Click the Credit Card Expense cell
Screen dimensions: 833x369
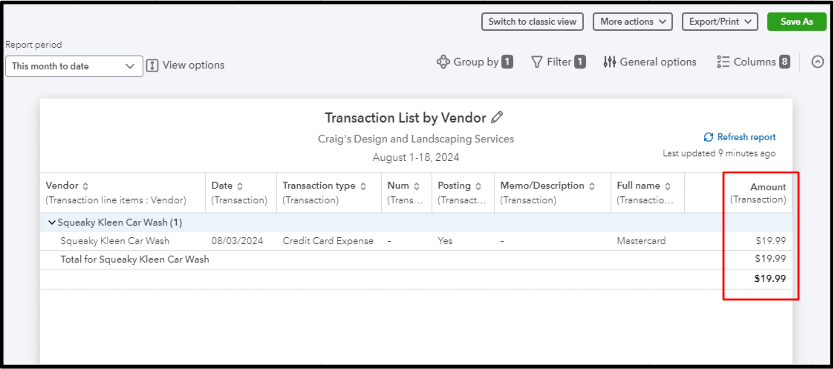point(328,241)
